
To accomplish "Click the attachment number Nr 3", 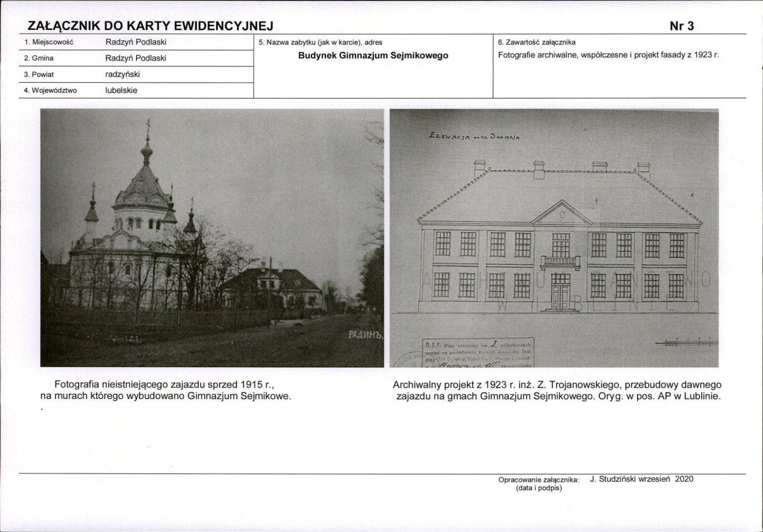I will point(681,26).
